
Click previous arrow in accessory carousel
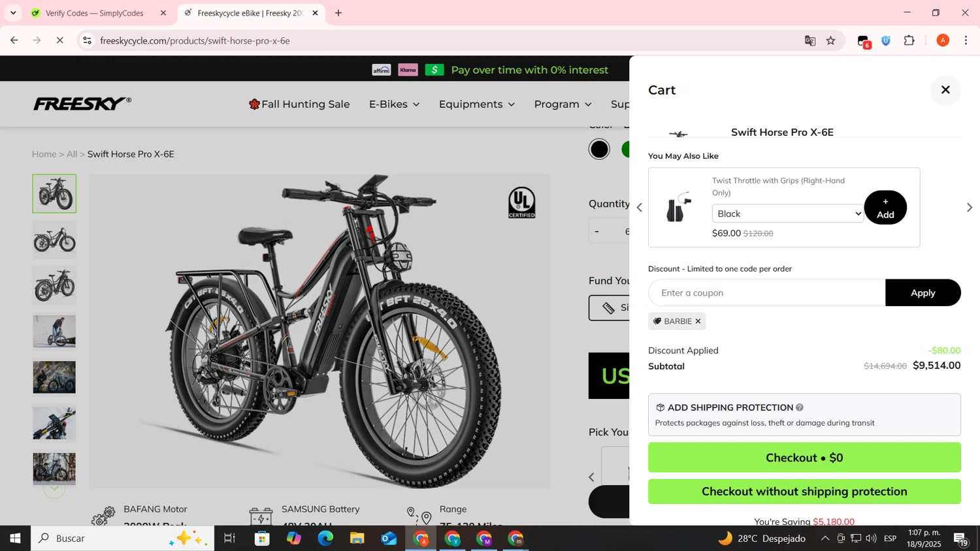point(592,477)
